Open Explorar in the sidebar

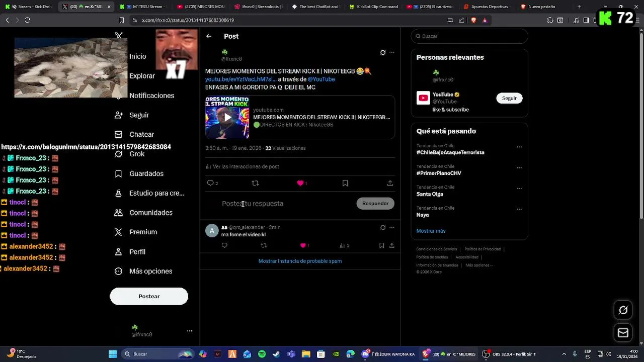click(x=142, y=76)
